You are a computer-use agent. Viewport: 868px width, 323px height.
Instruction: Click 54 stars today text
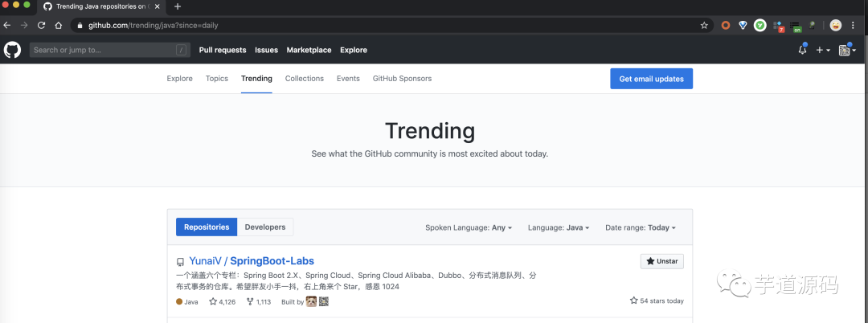pyautogui.click(x=657, y=301)
